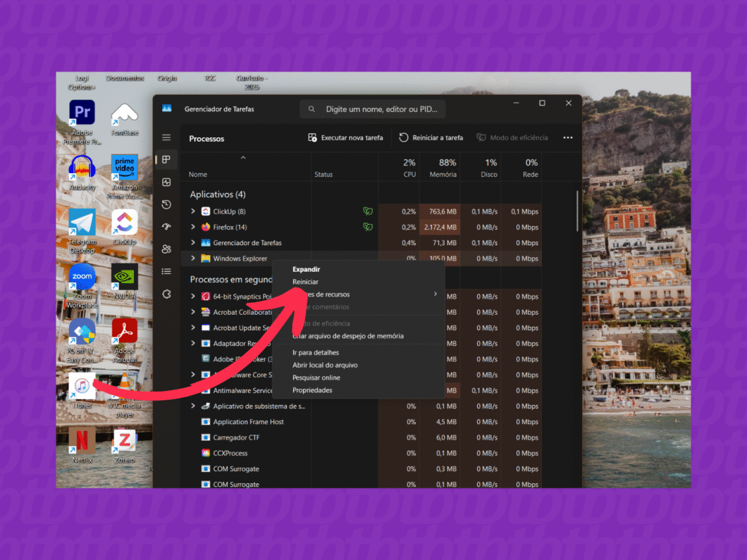This screenshot has height=560, width=747.
Task: Open the Documentos desktop folder
Action: coord(125,78)
